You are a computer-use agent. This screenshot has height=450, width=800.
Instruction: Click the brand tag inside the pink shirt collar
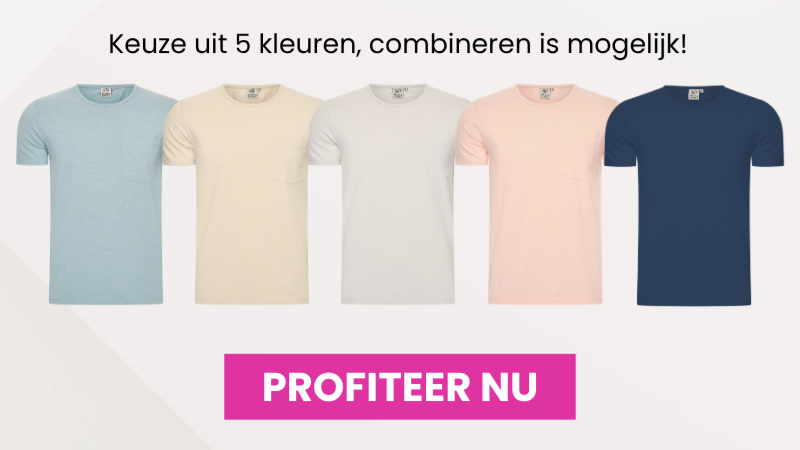545,94
